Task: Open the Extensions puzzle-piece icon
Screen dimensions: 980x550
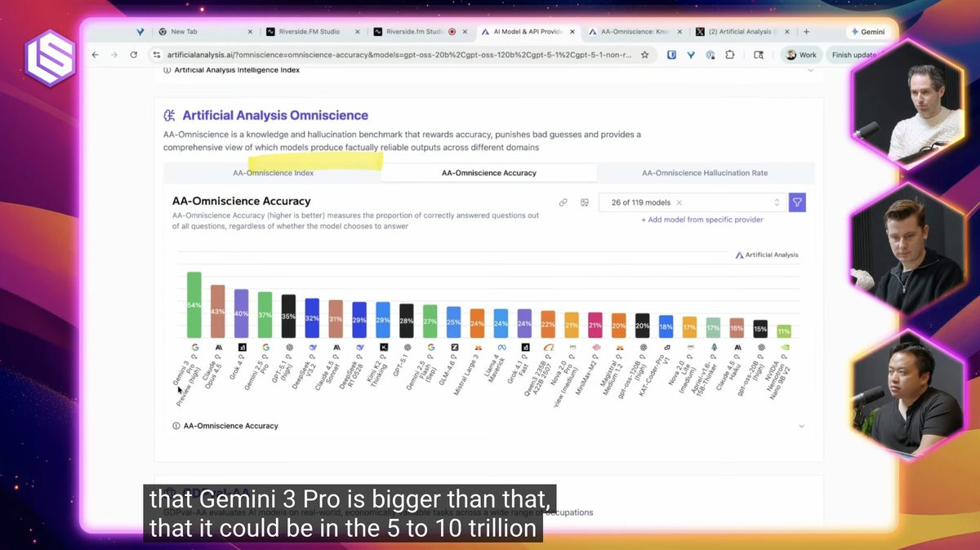Action: click(730, 55)
